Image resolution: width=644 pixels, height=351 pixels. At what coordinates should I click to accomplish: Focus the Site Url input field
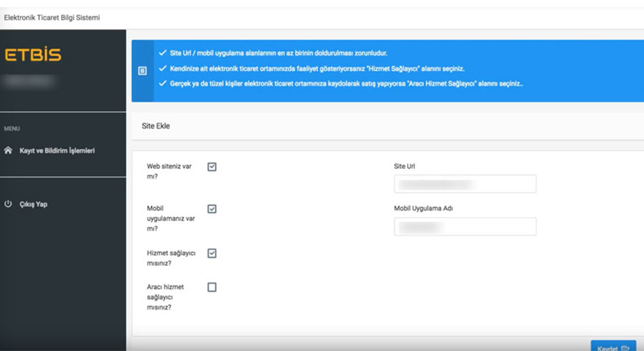pos(464,184)
